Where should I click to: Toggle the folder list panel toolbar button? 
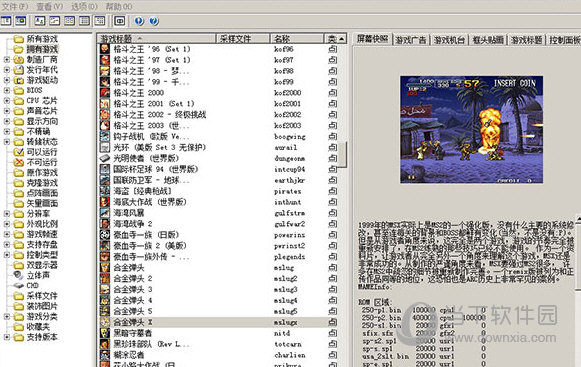coord(6,21)
